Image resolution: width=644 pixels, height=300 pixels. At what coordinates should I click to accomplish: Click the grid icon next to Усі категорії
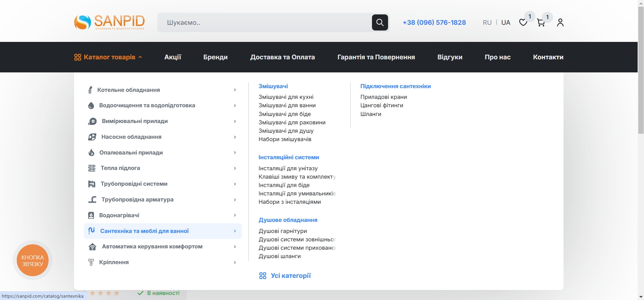(x=263, y=276)
